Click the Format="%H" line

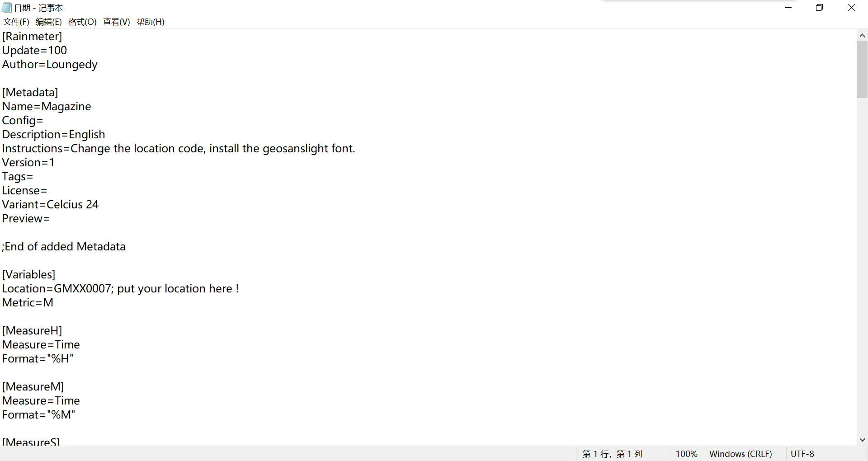click(x=38, y=358)
